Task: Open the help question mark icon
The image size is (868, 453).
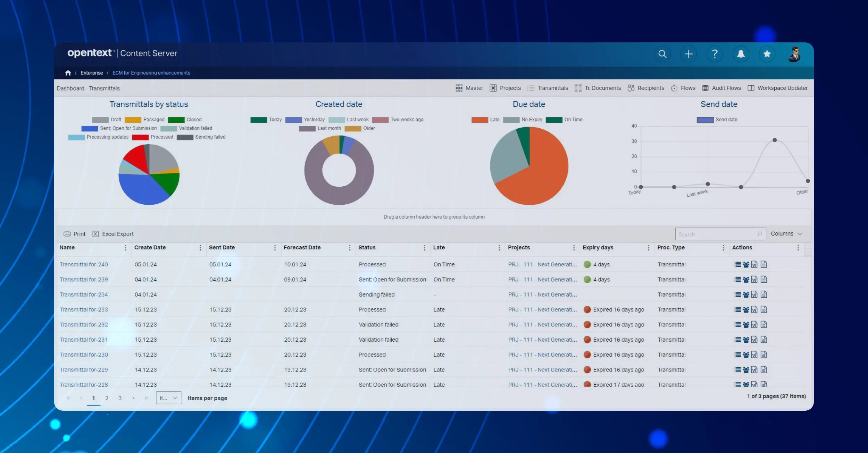Action: (715, 54)
